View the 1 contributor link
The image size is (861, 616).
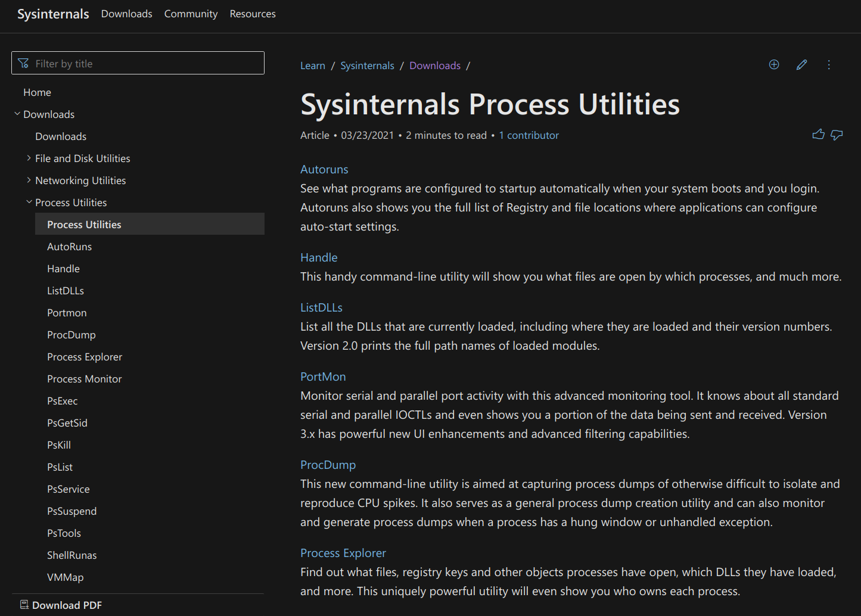tap(529, 135)
